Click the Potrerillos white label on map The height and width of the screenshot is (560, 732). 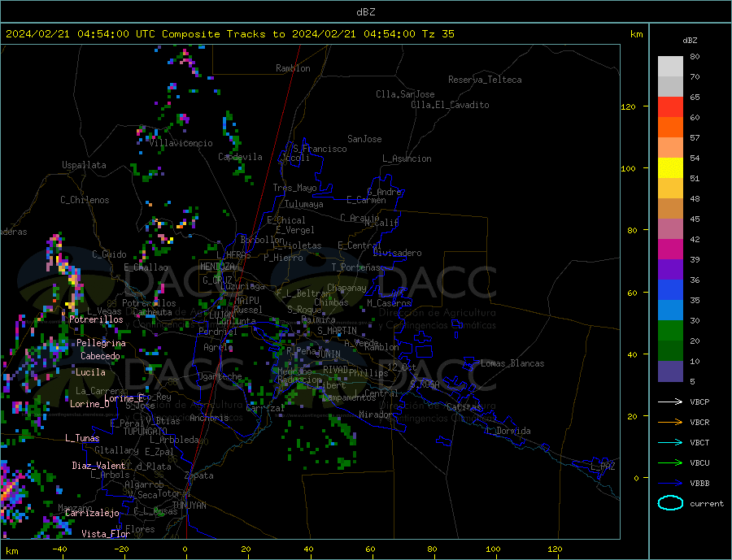click(x=96, y=319)
